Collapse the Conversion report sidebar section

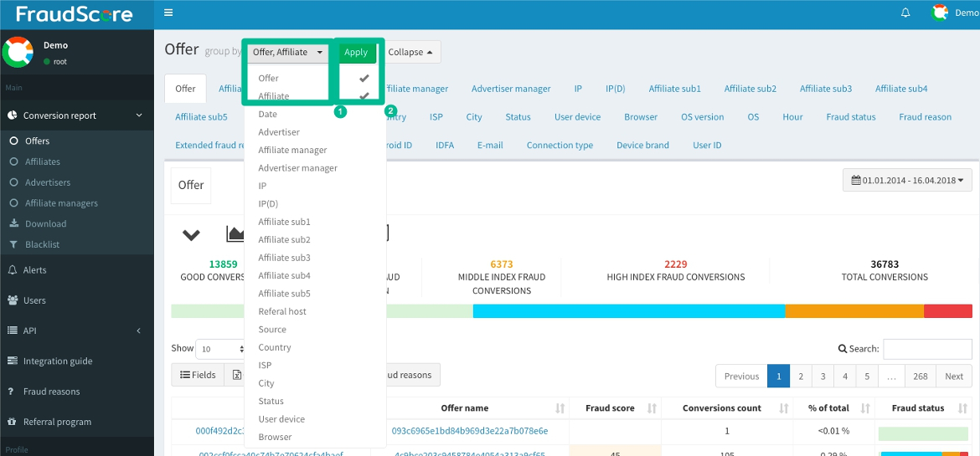point(139,115)
